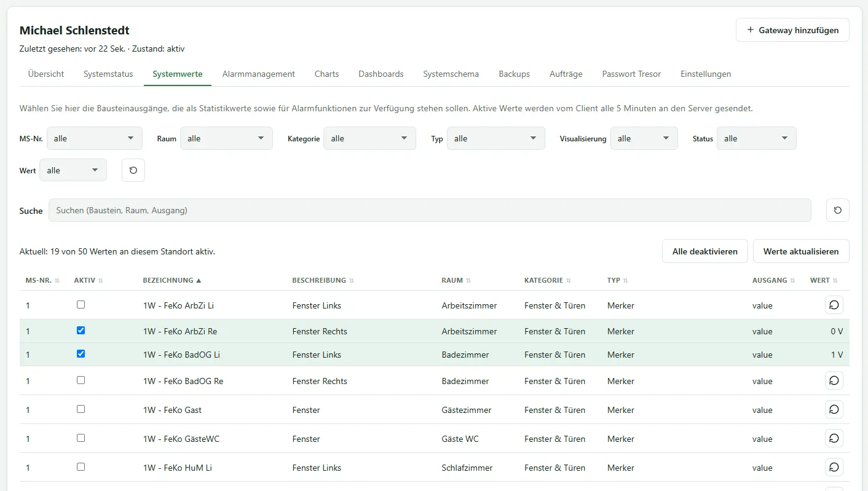Image resolution: width=868 pixels, height=491 pixels.
Task: Sort by BESCHREIBUNG column sort icon
Action: (x=352, y=280)
